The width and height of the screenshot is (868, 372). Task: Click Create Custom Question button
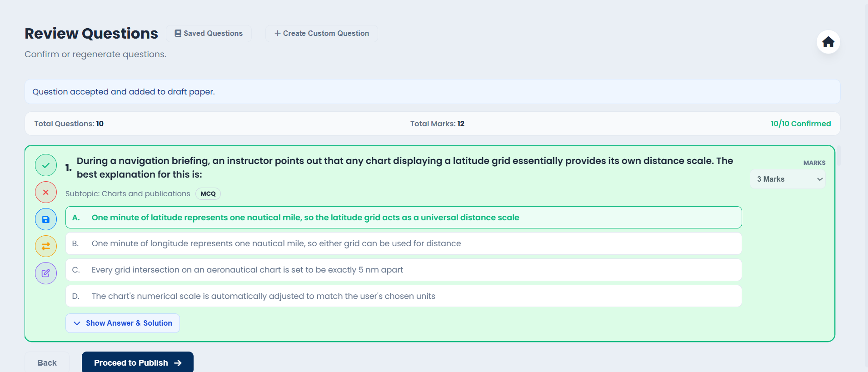coord(321,34)
